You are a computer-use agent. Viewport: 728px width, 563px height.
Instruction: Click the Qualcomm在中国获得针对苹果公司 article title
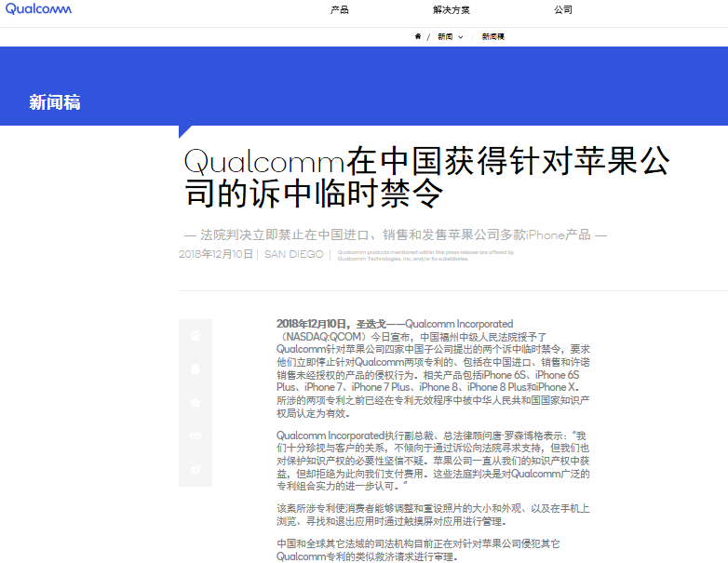pyautogui.click(x=427, y=177)
